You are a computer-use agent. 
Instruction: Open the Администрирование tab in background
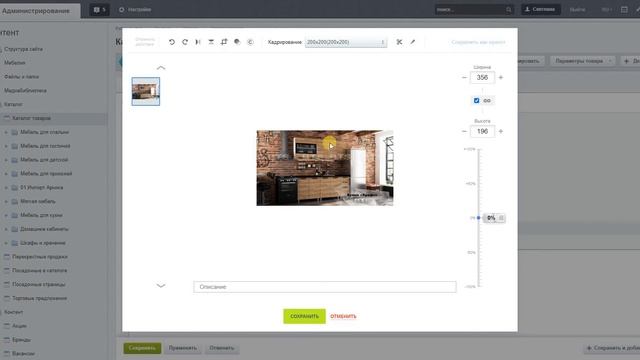coord(36,11)
